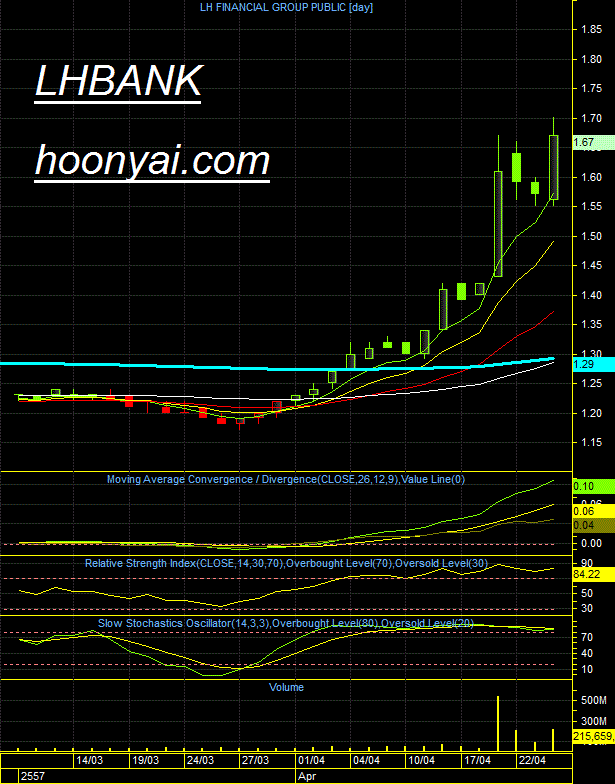The height and width of the screenshot is (784, 615).
Task: Click the 1.55 price axis label
Action: click(592, 206)
